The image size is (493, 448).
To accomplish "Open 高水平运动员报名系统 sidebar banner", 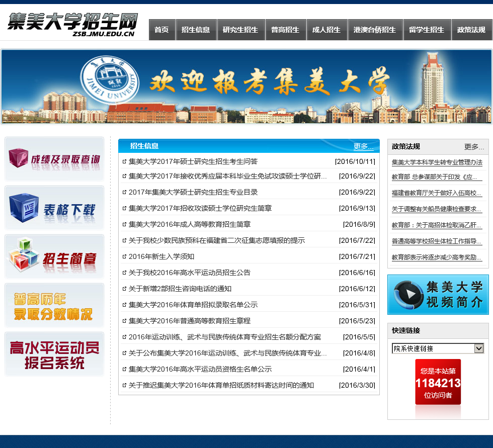I will 54,354.
